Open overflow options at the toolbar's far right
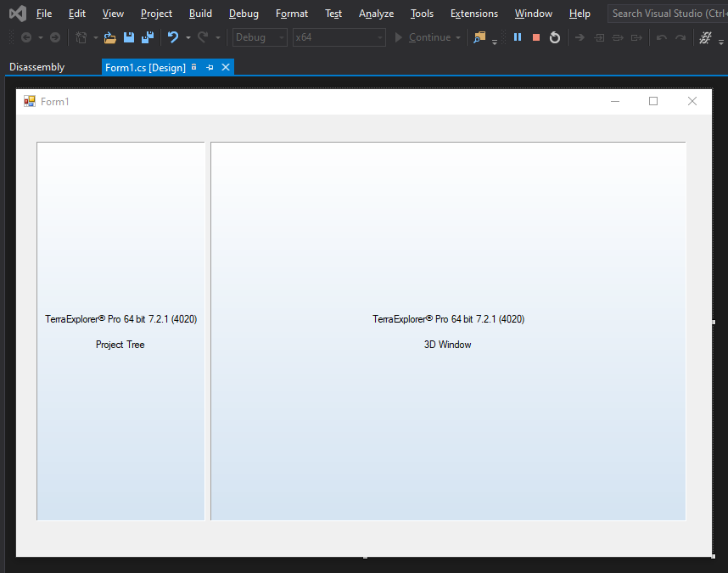 coord(721,42)
